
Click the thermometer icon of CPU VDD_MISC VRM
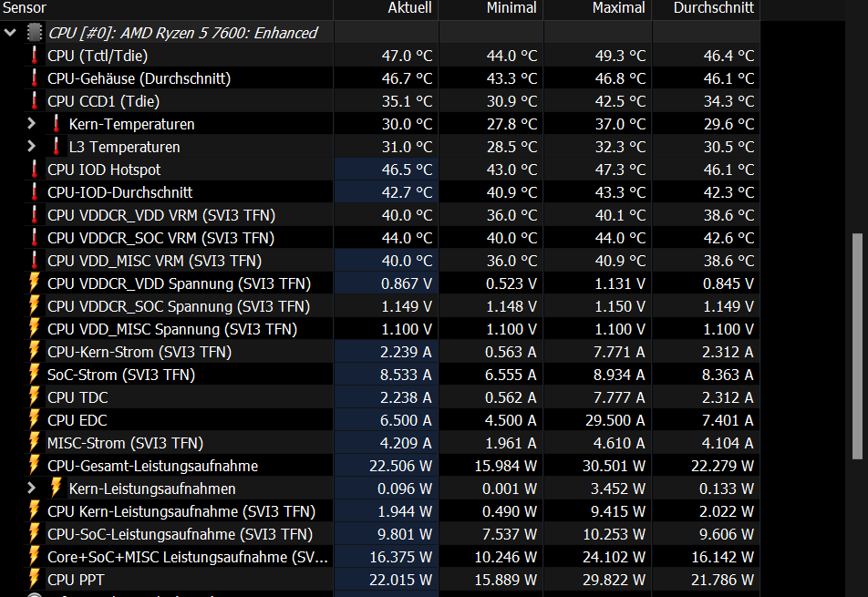tap(35, 261)
